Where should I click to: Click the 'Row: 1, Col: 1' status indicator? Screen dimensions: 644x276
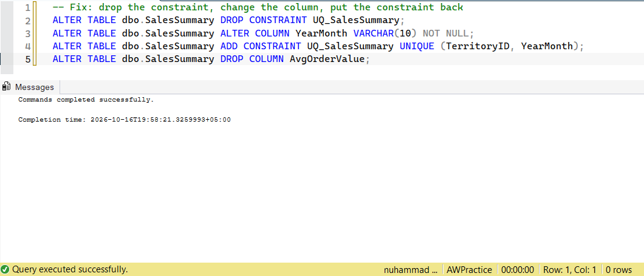[569, 270]
